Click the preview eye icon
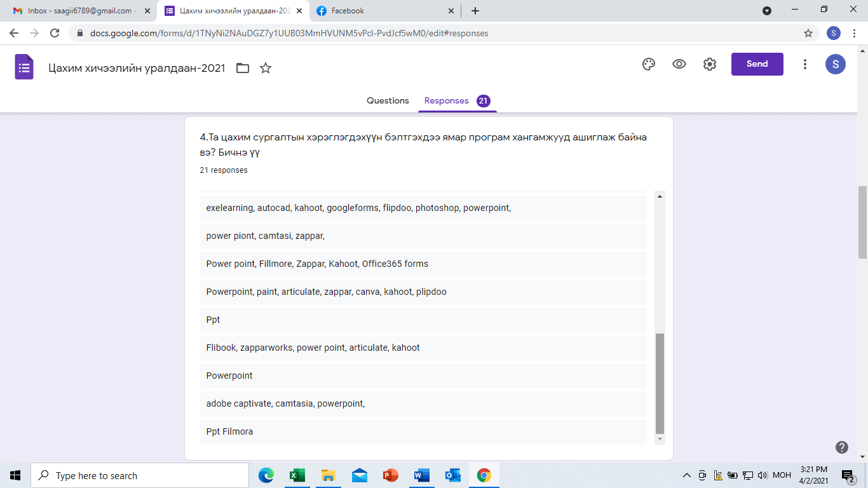The height and width of the screenshot is (488, 868). click(679, 64)
